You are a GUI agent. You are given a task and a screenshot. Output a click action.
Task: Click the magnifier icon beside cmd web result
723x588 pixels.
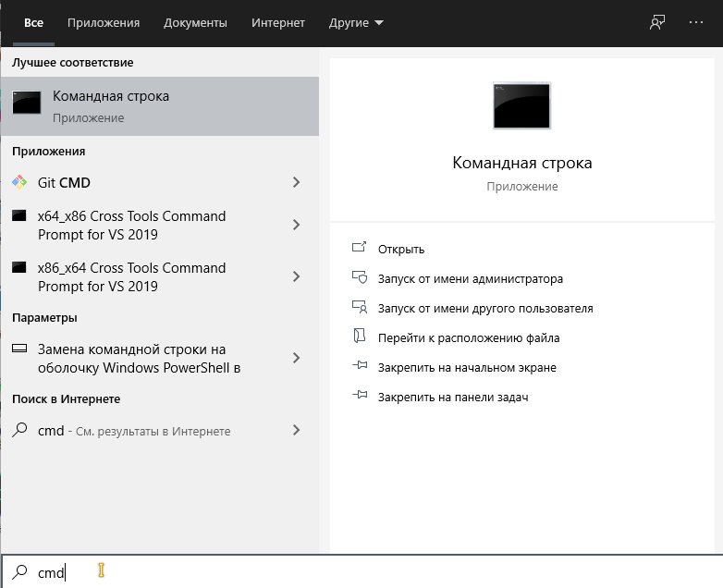[x=19, y=430]
